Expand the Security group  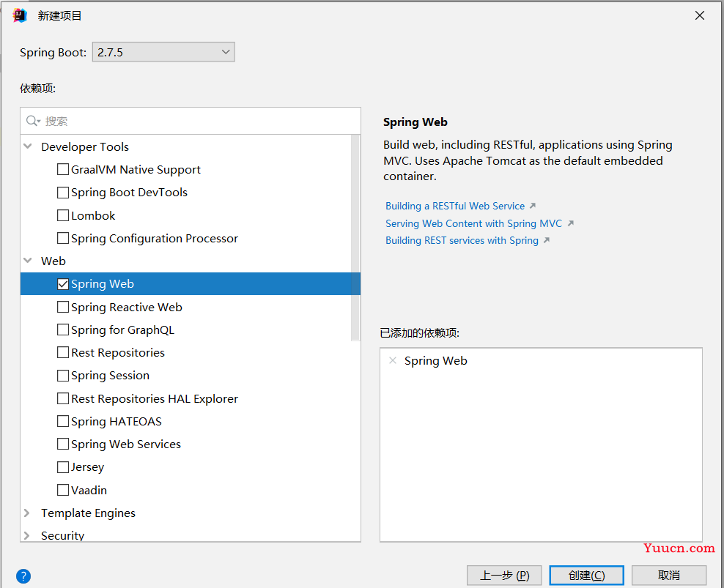tap(27, 535)
